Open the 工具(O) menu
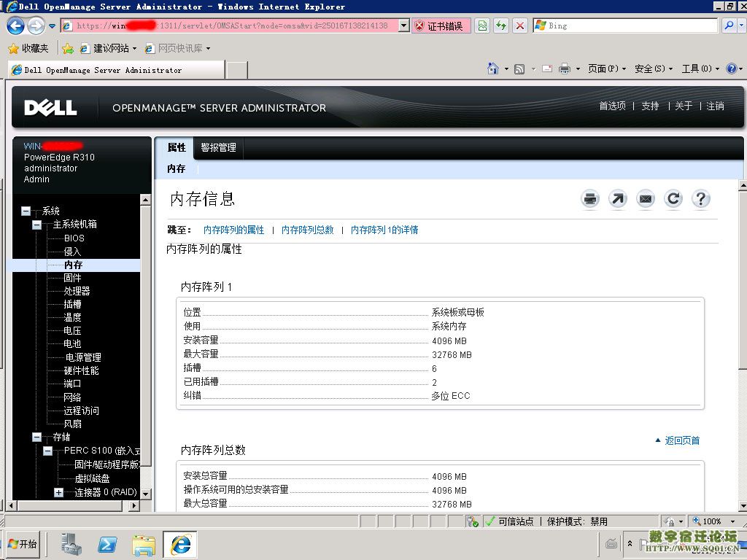The image size is (747, 560). (700, 69)
